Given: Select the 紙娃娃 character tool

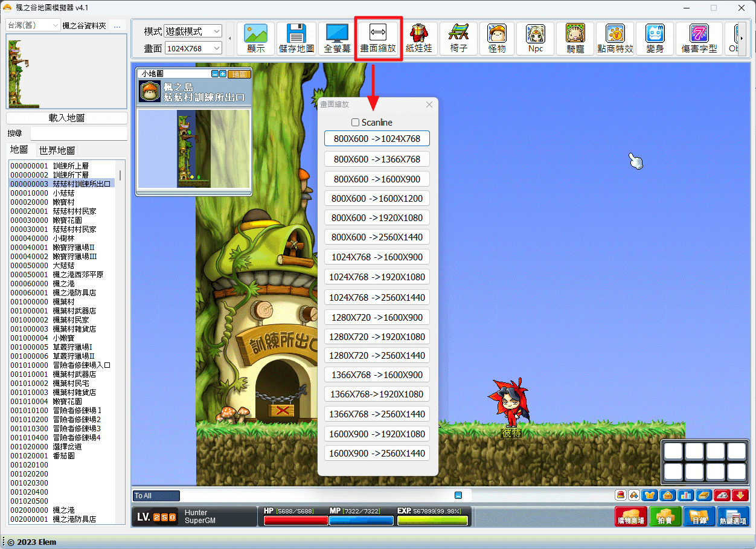Looking at the screenshot, I should point(418,39).
